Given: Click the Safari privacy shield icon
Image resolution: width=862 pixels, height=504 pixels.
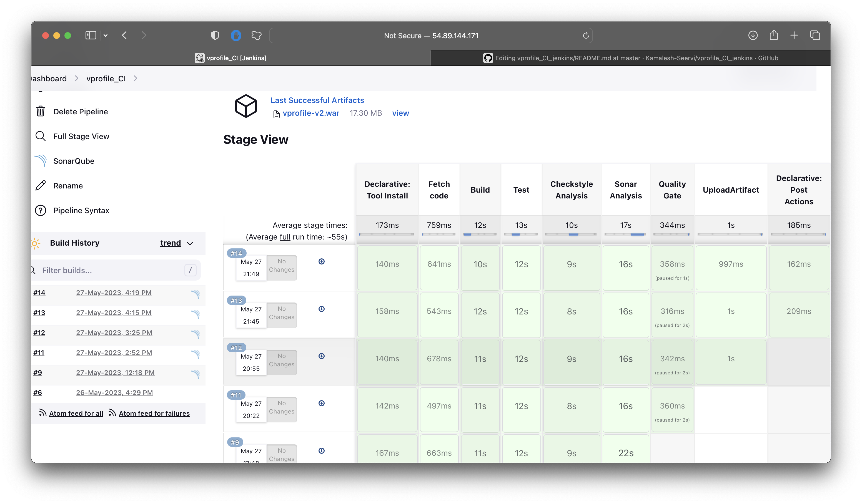Looking at the screenshot, I should point(215,35).
